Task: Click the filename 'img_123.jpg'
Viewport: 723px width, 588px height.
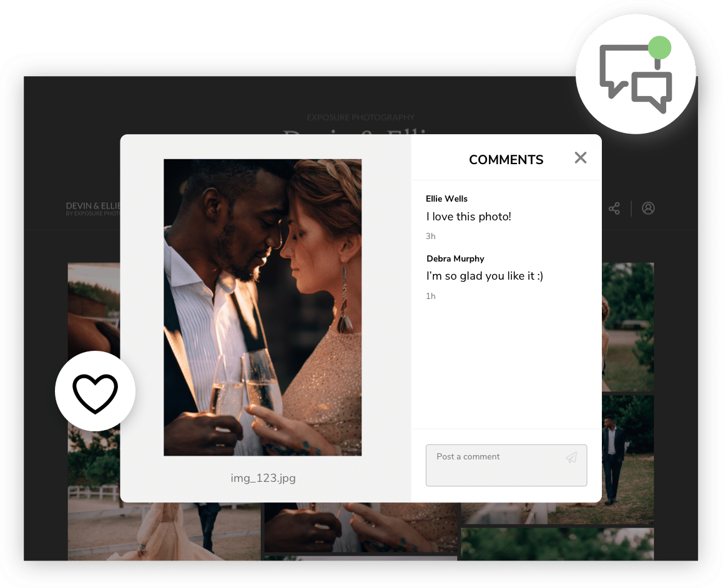Action: tap(263, 478)
